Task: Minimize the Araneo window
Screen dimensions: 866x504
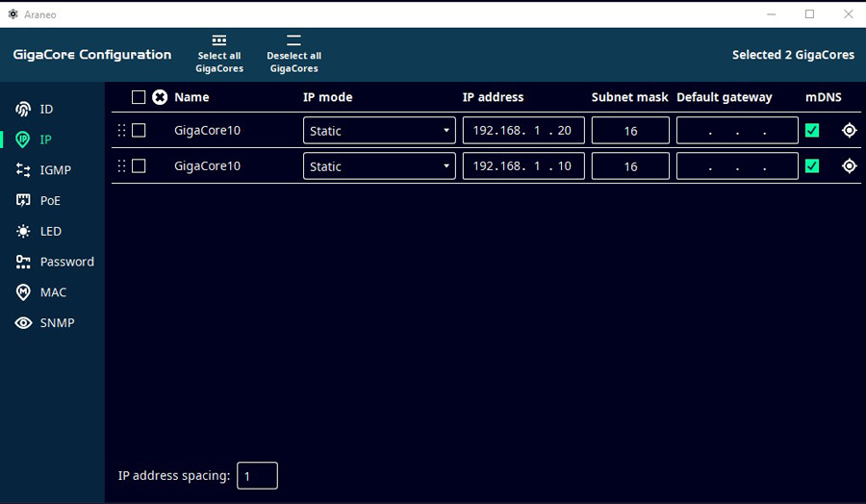Action: point(771,14)
